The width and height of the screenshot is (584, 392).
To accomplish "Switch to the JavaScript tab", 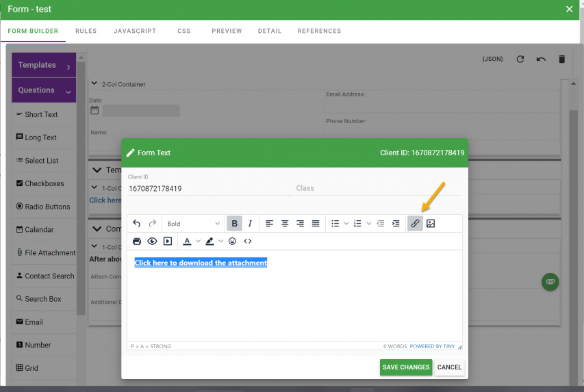I will pos(135,31).
